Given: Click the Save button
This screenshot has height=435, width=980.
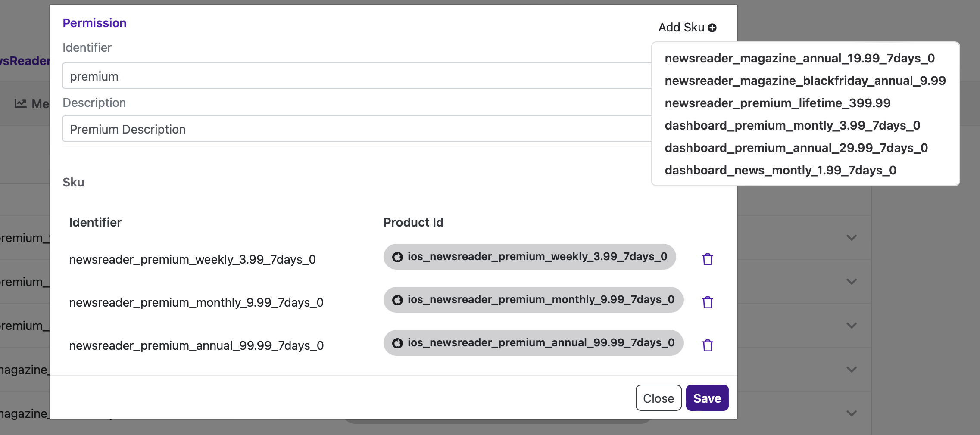Looking at the screenshot, I should click(x=707, y=398).
